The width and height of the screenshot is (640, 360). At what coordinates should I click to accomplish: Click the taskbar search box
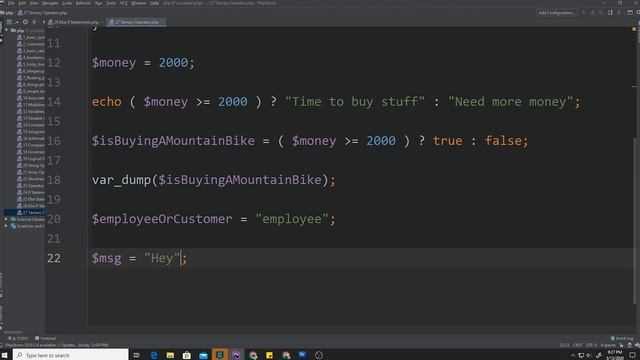(x=71, y=355)
